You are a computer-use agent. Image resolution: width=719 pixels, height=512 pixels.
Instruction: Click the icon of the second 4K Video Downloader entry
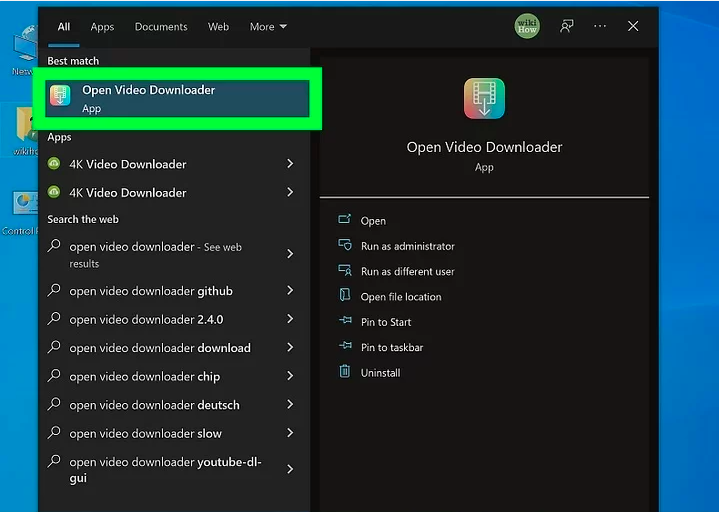[x=54, y=192]
